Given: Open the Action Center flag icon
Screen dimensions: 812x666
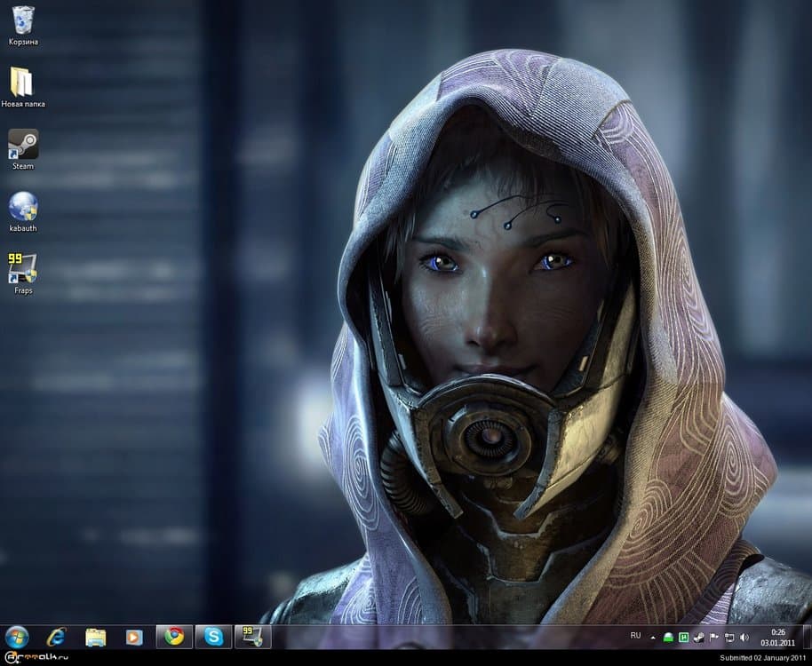Looking at the screenshot, I should click(x=713, y=638).
